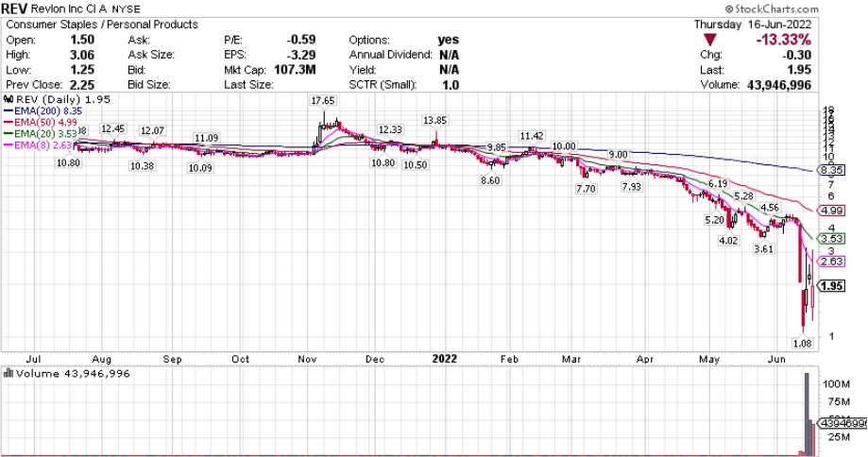Screen dimensions: 868x457
Task: Click the header Volume value 43,946,996
Action: [x=779, y=85]
